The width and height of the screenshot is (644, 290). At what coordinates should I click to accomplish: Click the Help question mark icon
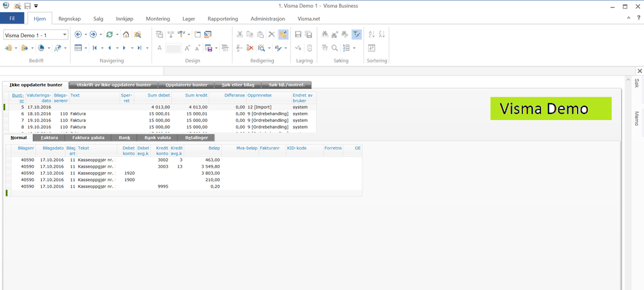[x=639, y=19]
